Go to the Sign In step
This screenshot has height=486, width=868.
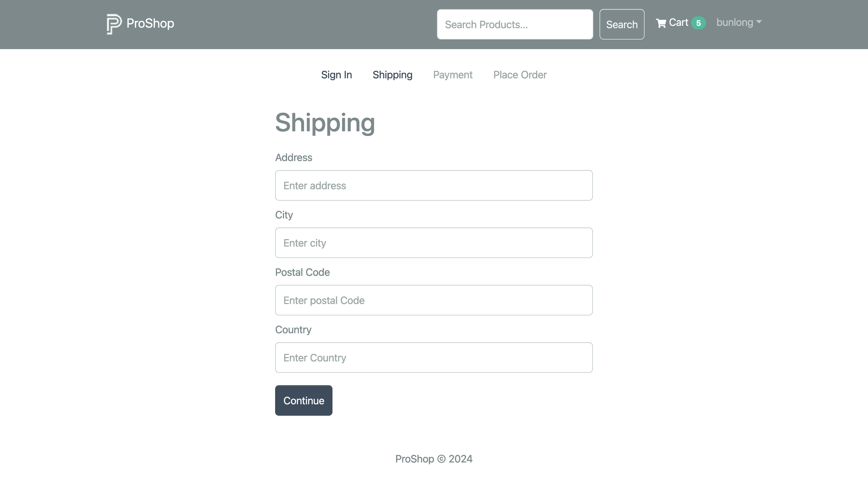point(336,74)
